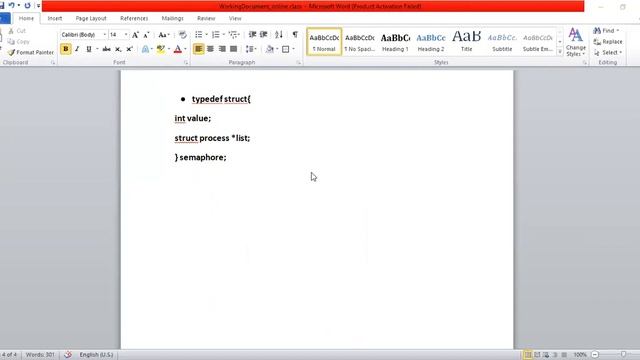This screenshot has width=640, height=360.
Task: Grow font size
Action: coord(135,35)
